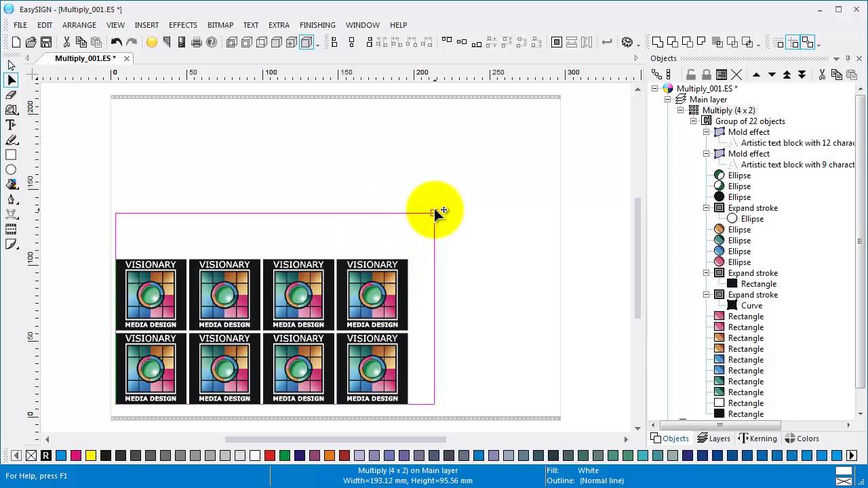Toggle the highlighted 3D cube view mode
868x488 pixels.
pyautogui.click(x=307, y=42)
